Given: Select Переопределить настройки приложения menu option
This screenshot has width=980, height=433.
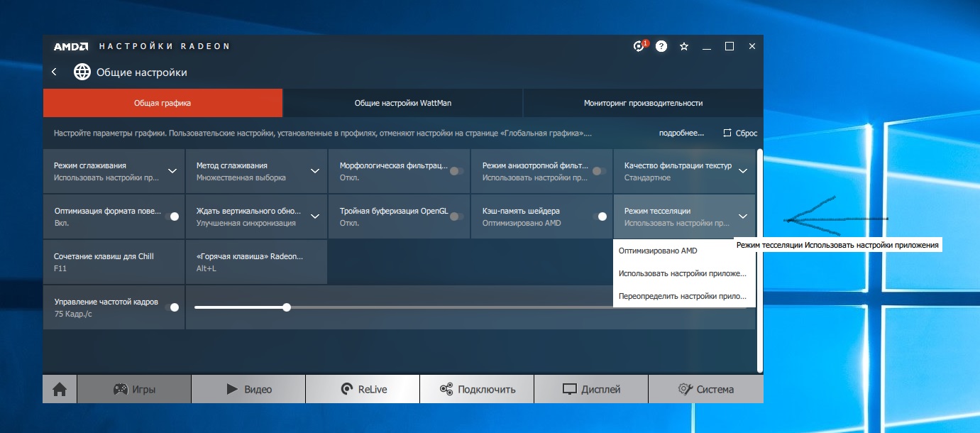Looking at the screenshot, I should 684,296.
